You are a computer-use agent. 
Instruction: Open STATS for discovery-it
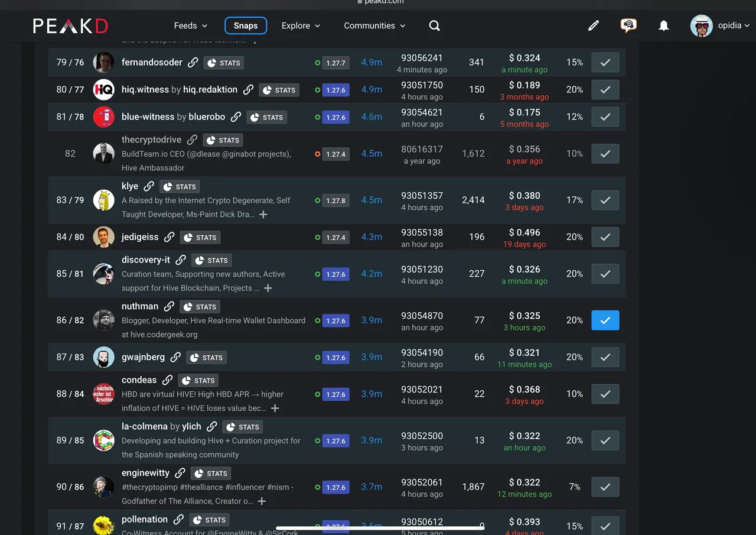211,260
